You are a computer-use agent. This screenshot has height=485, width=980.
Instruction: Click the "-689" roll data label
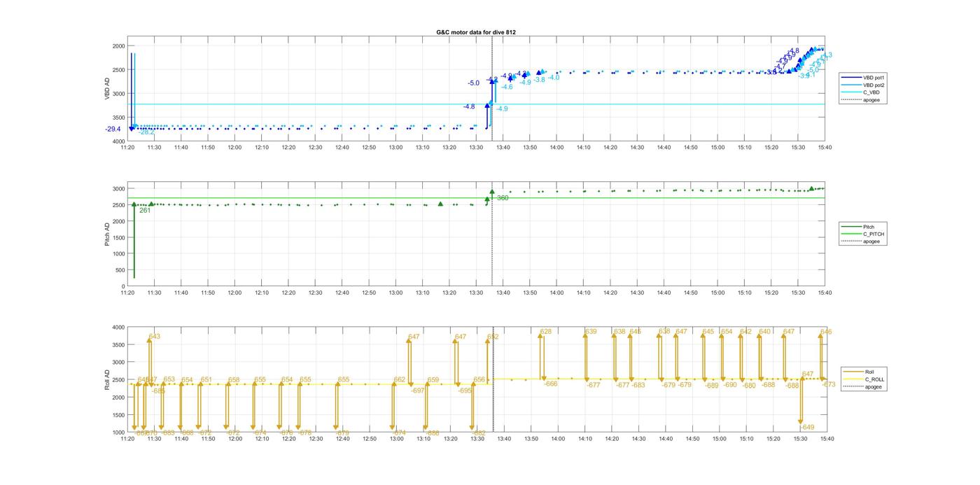711,386
